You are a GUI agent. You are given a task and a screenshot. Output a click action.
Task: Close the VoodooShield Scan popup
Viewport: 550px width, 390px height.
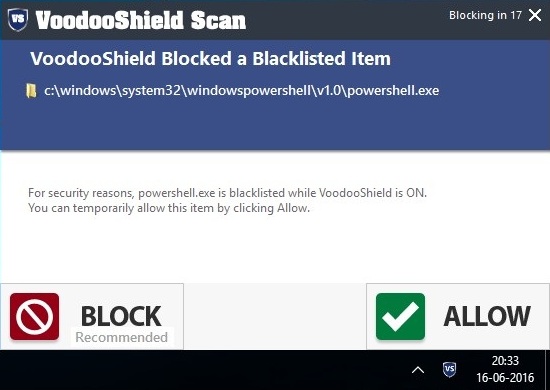[x=535, y=15]
